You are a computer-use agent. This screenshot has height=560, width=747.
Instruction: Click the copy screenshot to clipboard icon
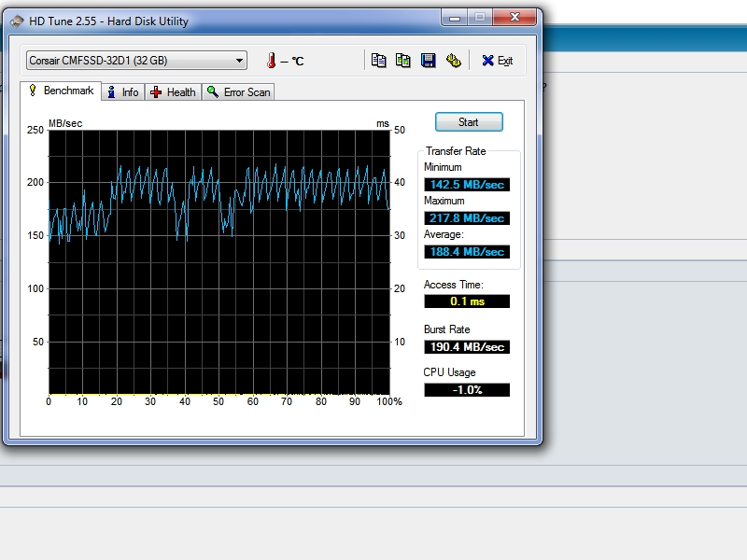[403, 61]
